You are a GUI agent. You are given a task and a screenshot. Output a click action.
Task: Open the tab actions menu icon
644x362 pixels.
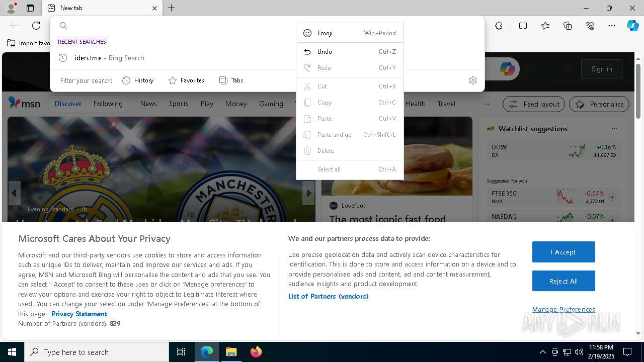(x=30, y=8)
